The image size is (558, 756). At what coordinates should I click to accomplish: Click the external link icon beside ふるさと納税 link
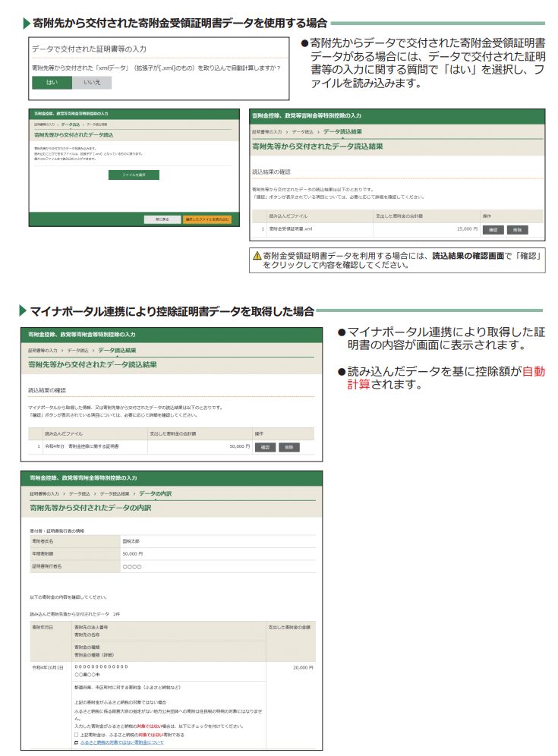pyautogui.click(x=76, y=742)
